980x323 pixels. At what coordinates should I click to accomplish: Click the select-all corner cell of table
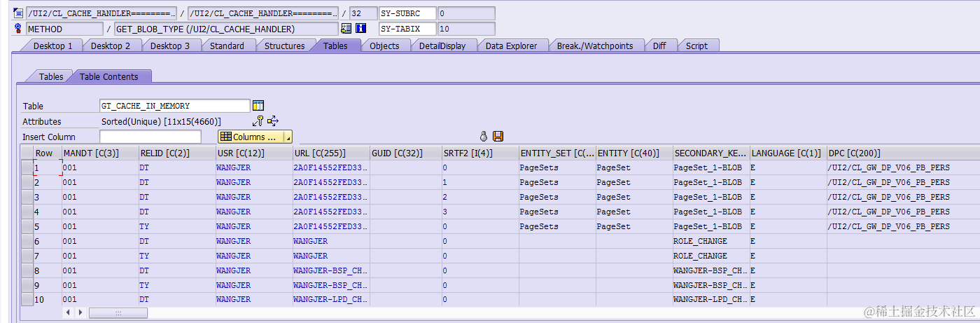[27, 153]
